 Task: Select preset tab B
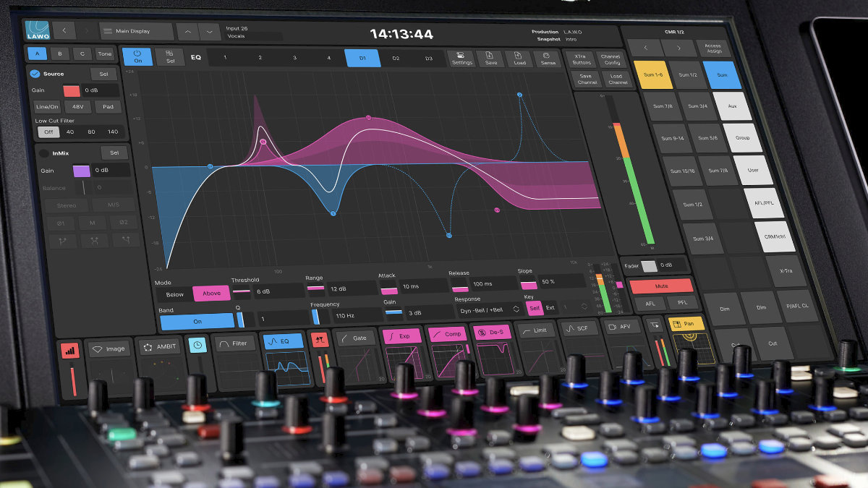[x=60, y=54]
